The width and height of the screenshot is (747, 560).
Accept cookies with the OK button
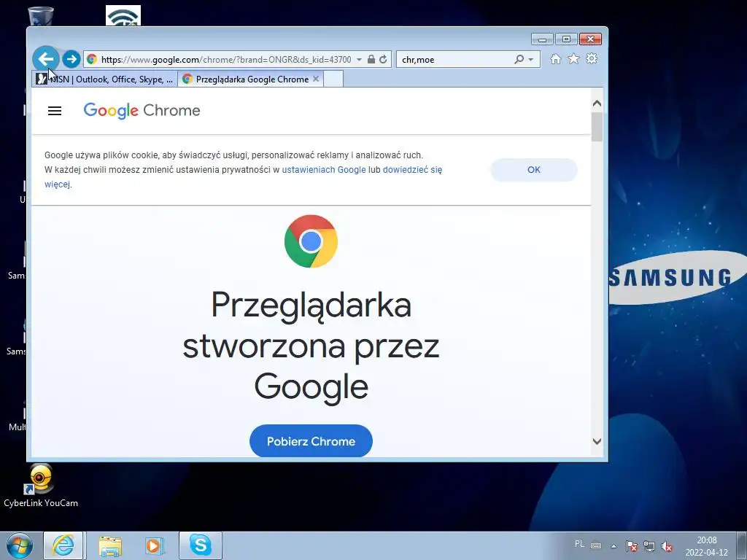(x=533, y=170)
